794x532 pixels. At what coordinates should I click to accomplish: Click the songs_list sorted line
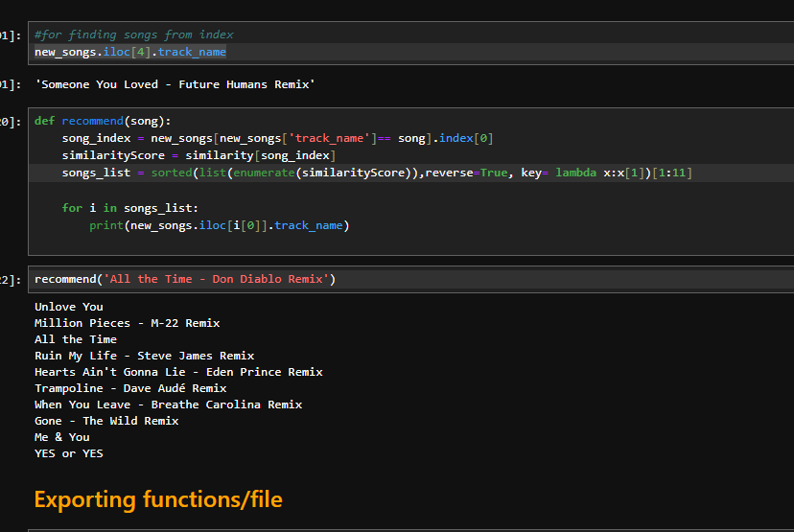[377, 173]
